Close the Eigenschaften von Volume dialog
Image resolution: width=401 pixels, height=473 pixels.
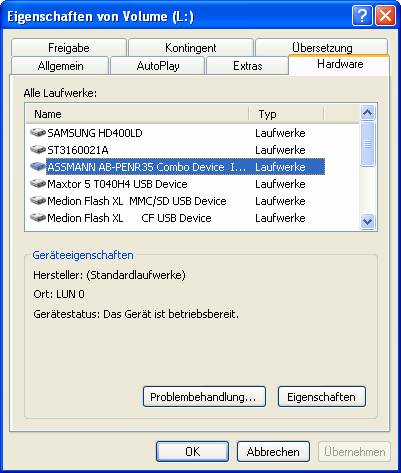pyautogui.click(x=385, y=16)
